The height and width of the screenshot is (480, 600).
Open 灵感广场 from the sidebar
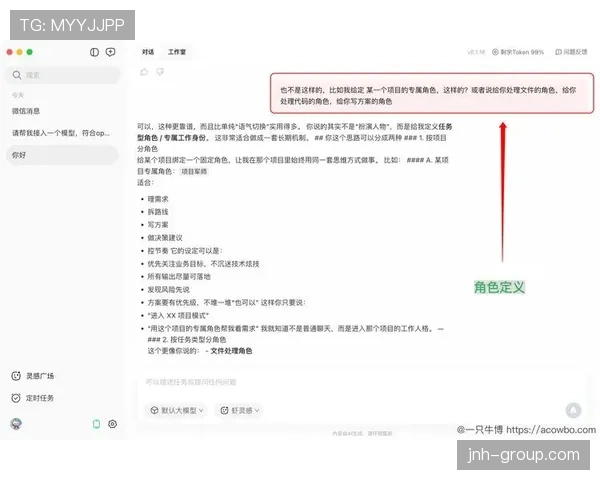(33, 376)
